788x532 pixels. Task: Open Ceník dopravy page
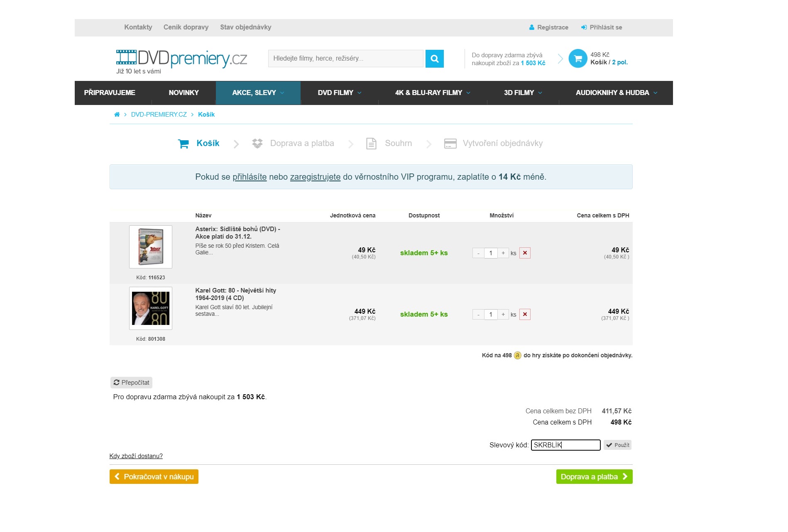point(186,27)
